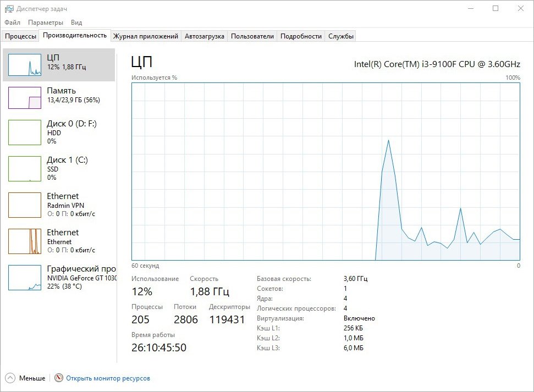
Task: Open the Службы tab
Action: (341, 36)
